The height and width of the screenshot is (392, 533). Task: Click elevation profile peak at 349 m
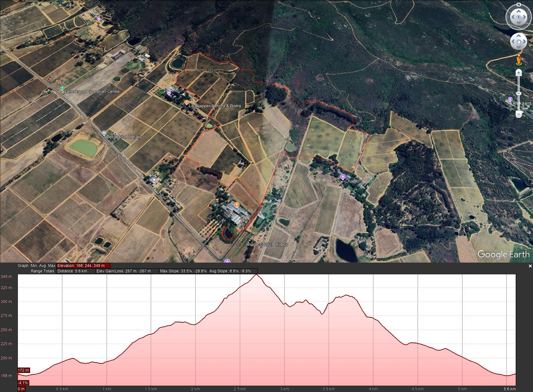pos(257,275)
